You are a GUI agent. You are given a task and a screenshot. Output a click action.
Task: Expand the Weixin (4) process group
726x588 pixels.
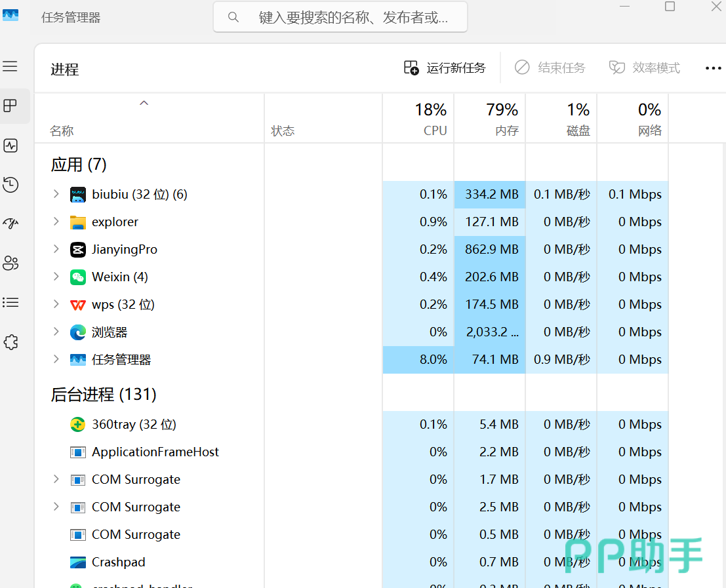(x=56, y=277)
